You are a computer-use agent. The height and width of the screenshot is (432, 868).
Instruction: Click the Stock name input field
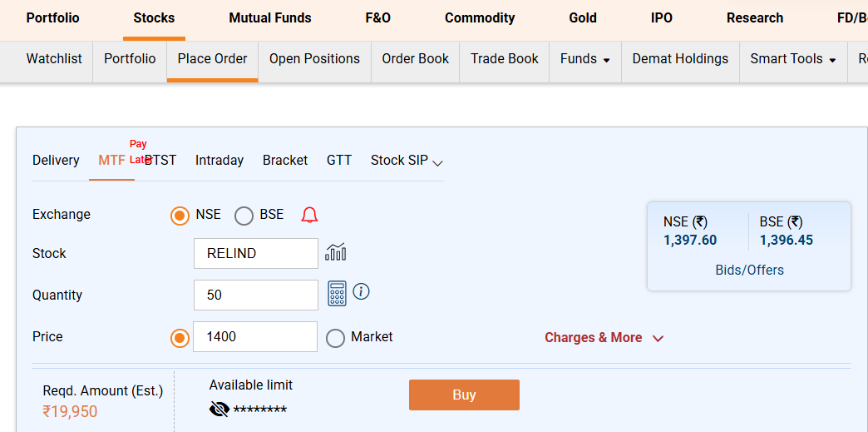click(x=255, y=254)
